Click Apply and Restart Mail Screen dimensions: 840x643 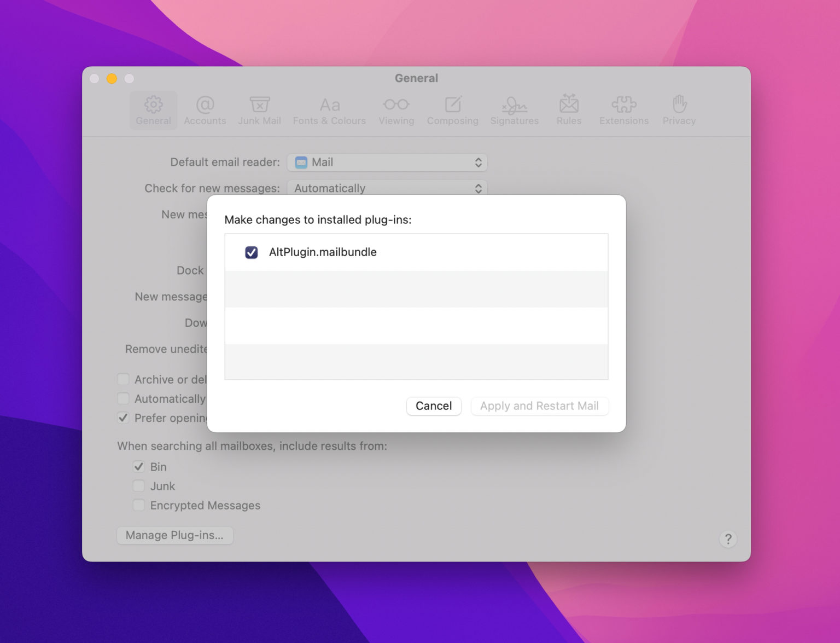coord(539,406)
